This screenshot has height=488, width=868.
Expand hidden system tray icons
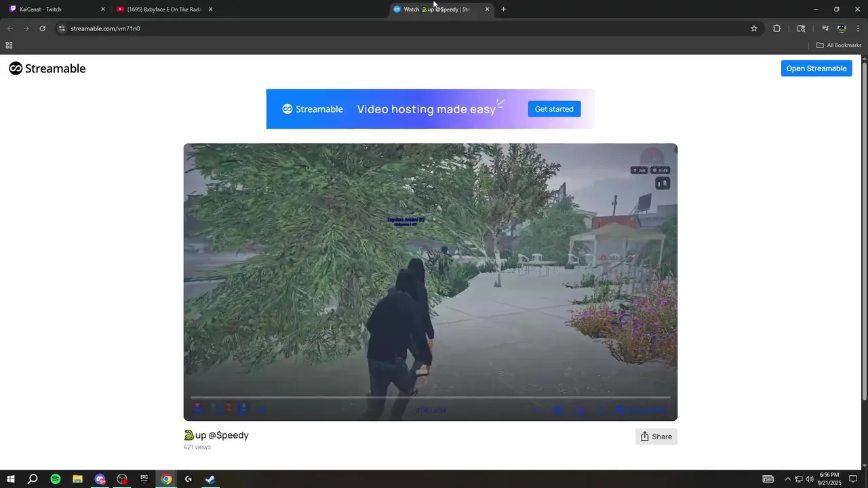(x=787, y=479)
